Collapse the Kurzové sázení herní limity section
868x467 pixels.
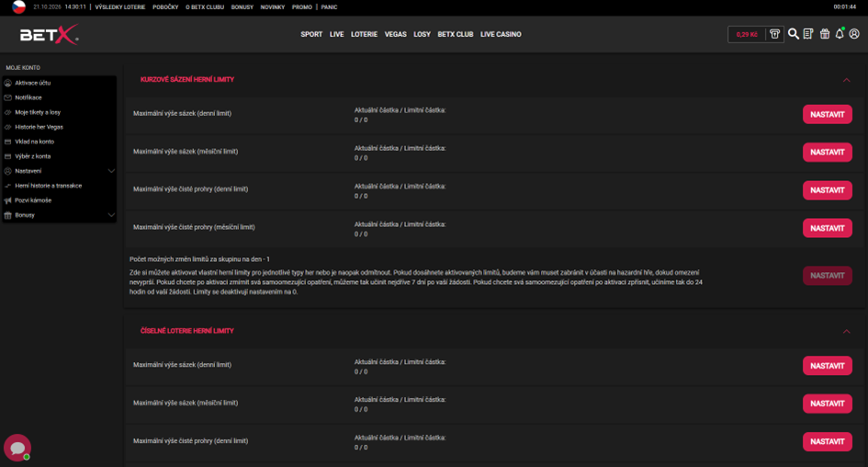(846, 80)
